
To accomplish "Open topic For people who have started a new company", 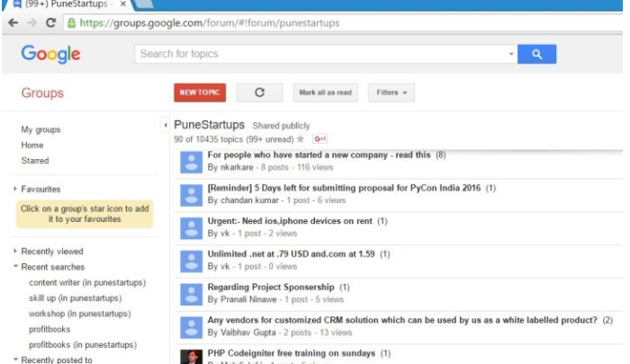I will tap(319, 155).
